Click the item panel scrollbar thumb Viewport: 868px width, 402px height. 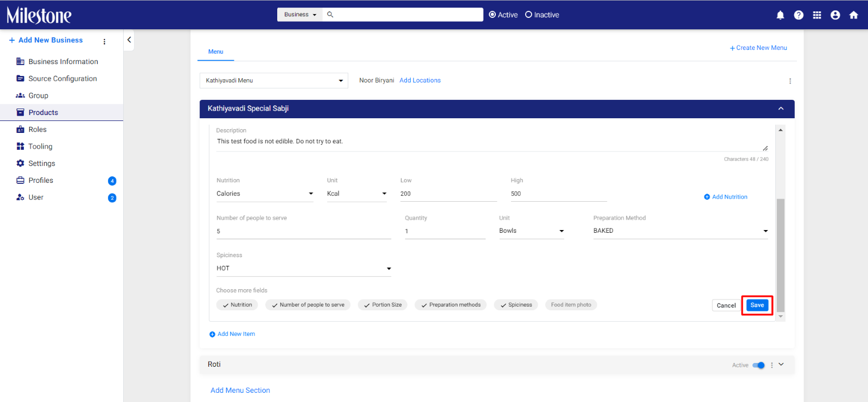pyautogui.click(x=781, y=255)
